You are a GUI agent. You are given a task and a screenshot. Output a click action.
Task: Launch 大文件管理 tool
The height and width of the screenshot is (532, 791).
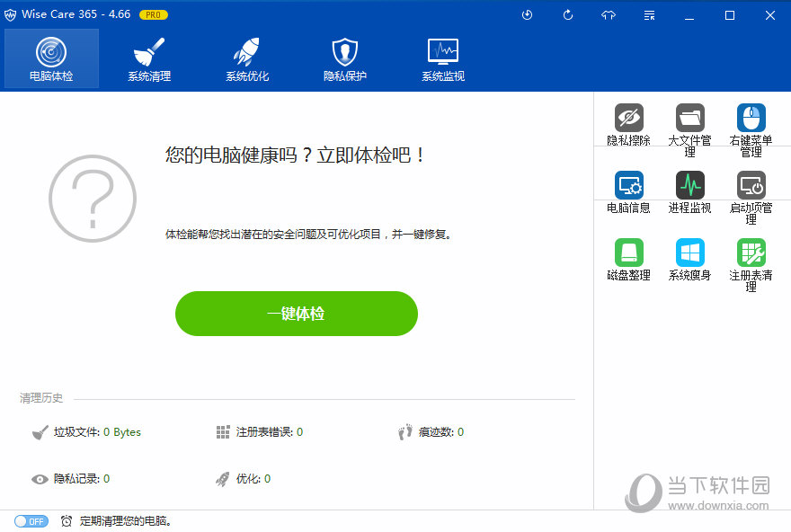click(x=689, y=130)
